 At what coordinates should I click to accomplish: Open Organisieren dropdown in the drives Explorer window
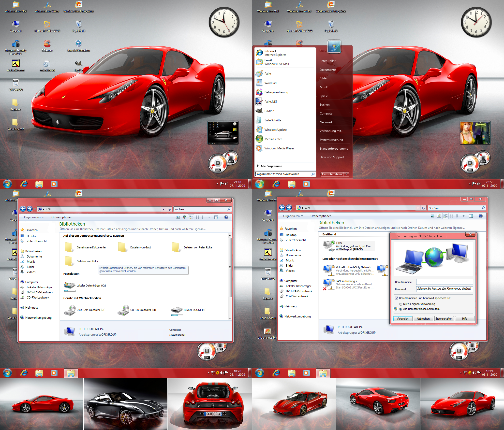click(x=34, y=217)
